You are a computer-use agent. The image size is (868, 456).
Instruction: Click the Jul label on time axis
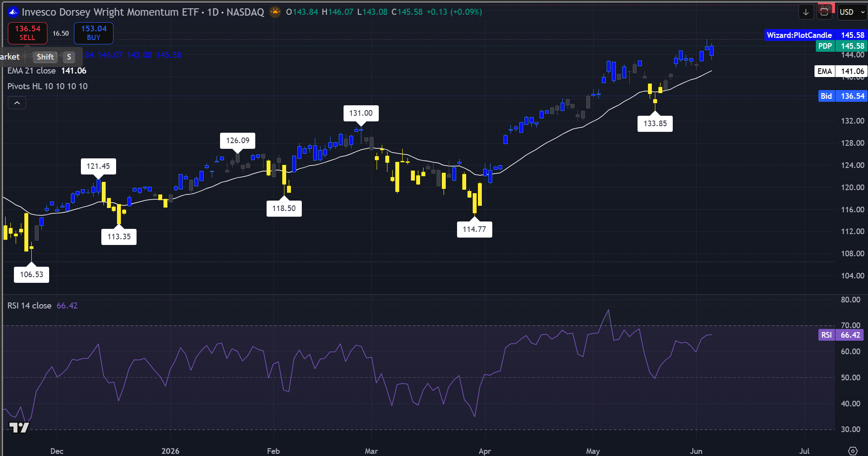tap(804, 451)
